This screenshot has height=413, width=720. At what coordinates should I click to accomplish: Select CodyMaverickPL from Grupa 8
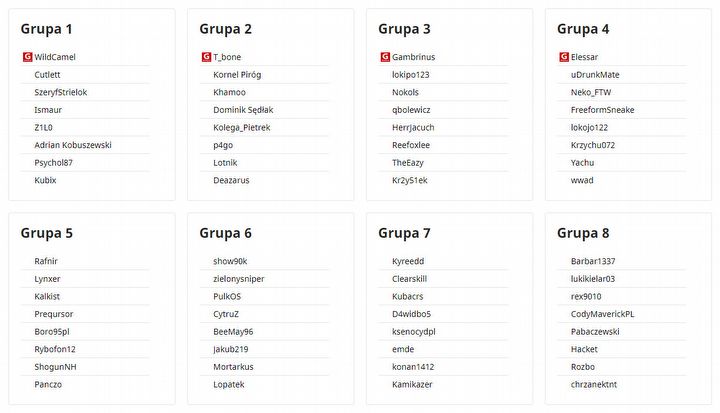[x=602, y=314]
